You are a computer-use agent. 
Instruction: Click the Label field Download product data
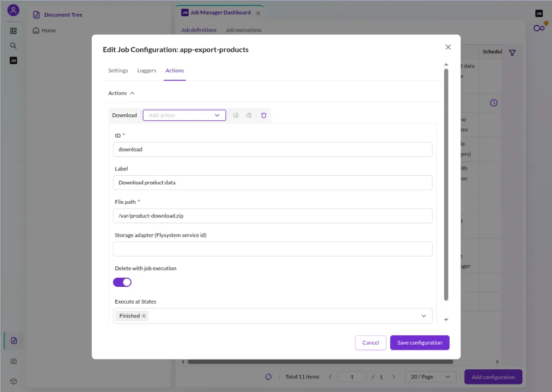(x=272, y=182)
